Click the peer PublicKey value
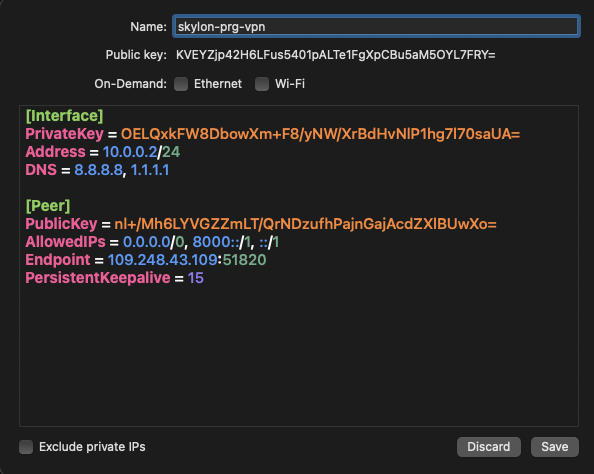The width and height of the screenshot is (594, 474). (305, 224)
